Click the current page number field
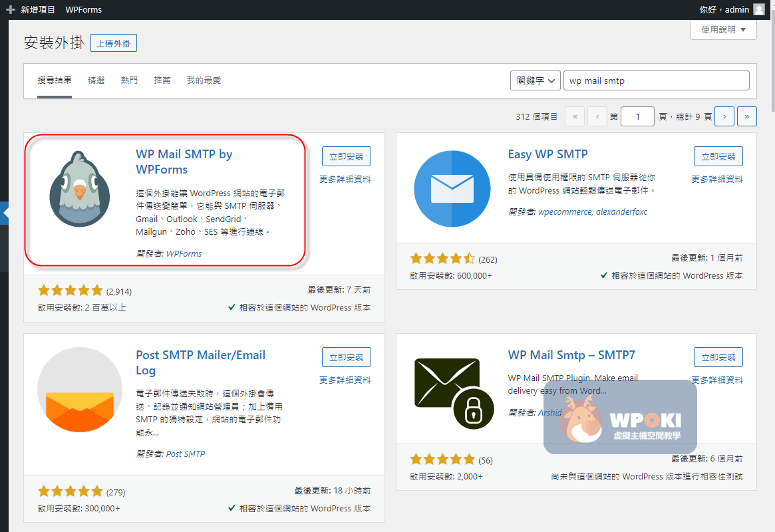This screenshot has height=532, width=775. pyautogui.click(x=638, y=116)
